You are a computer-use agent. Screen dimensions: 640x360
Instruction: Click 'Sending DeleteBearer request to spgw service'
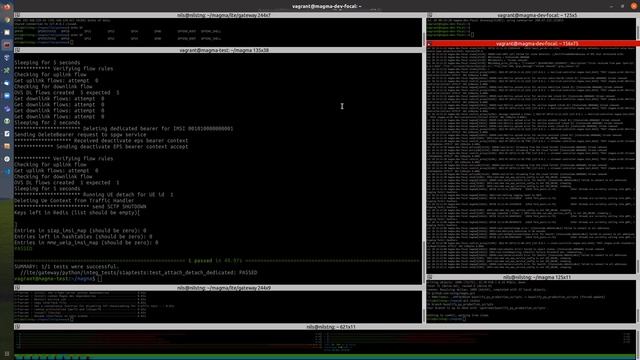80,134
